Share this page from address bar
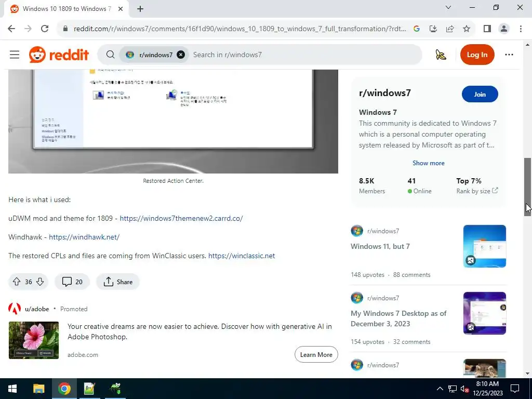The width and height of the screenshot is (532, 399). point(450,29)
